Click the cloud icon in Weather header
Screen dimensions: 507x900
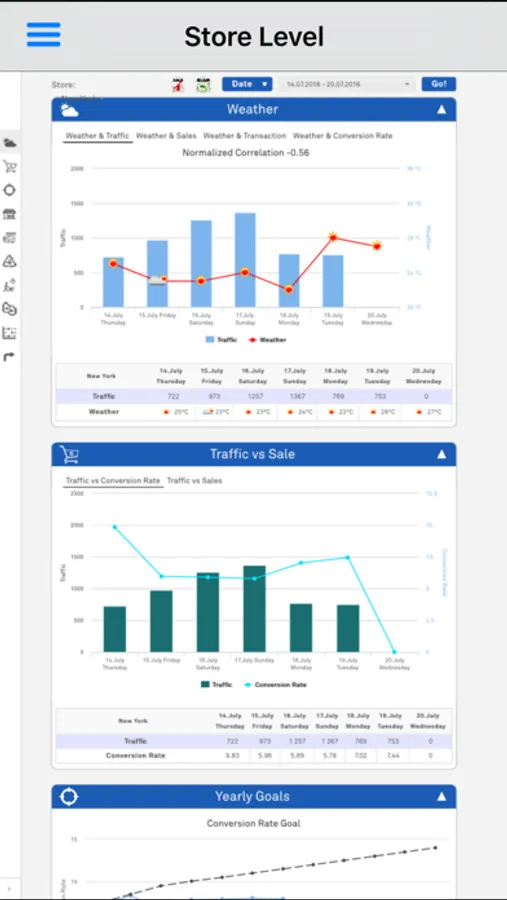click(69, 110)
